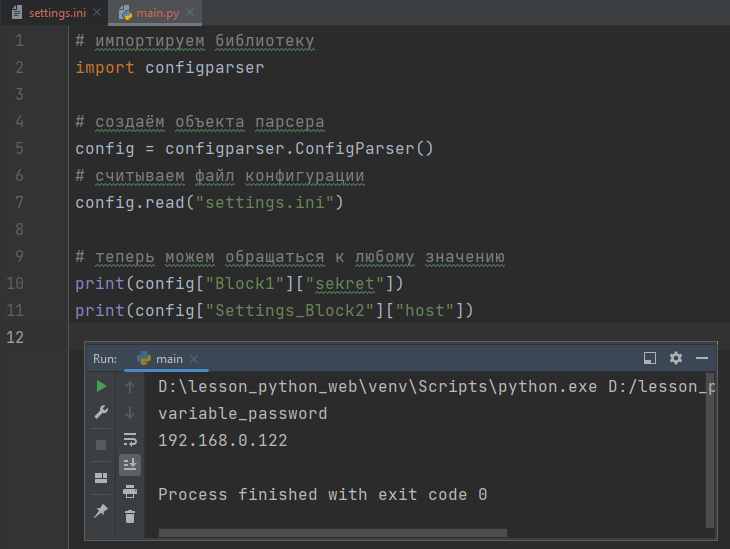Click the "sekret" key in line 10
The image size is (730, 549).
[345, 284]
